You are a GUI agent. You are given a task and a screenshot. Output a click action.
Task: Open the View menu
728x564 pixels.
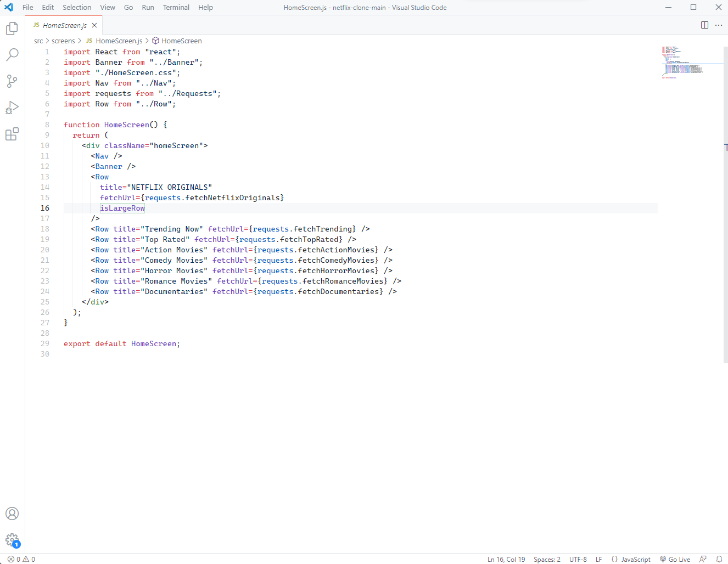108,7
